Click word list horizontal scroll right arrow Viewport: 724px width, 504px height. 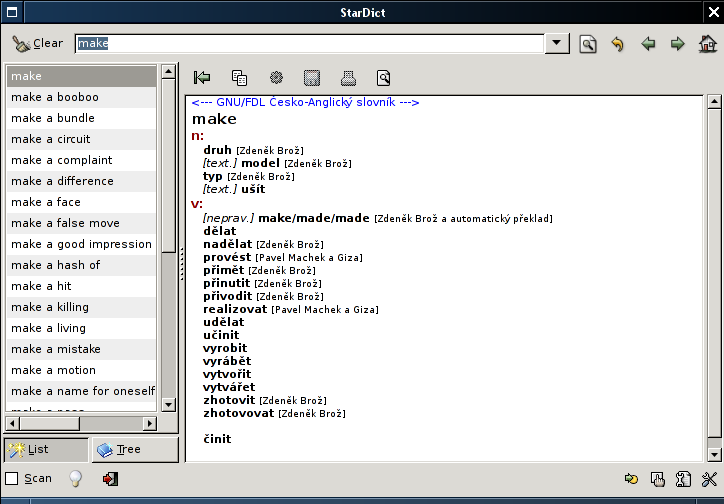click(x=150, y=423)
